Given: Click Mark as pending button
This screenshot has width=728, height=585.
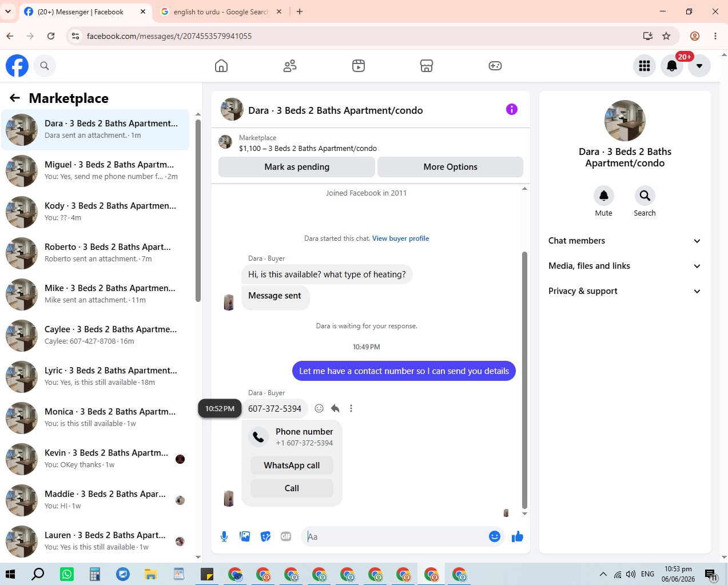Looking at the screenshot, I should coord(297,167).
